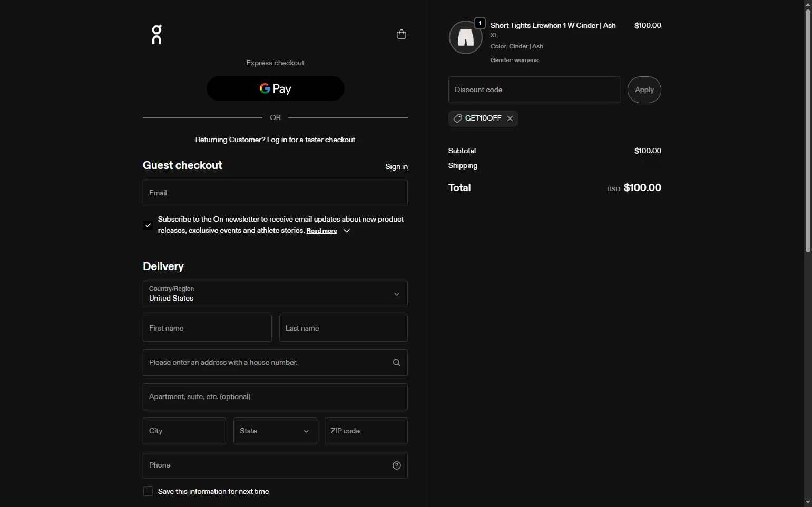Image resolution: width=812 pixels, height=507 pixels.
Task: Click the Delivery heading
Action: (x=163, y=266)
